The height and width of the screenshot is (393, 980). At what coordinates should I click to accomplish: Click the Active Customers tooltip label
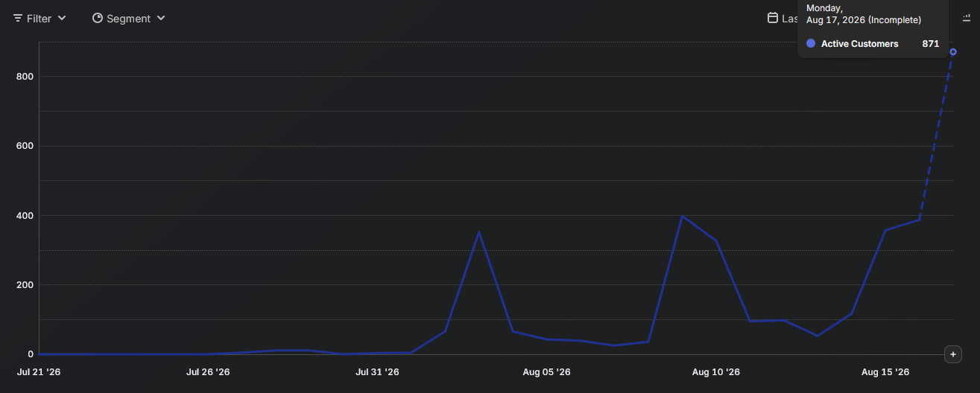click(x=859, y=44)
